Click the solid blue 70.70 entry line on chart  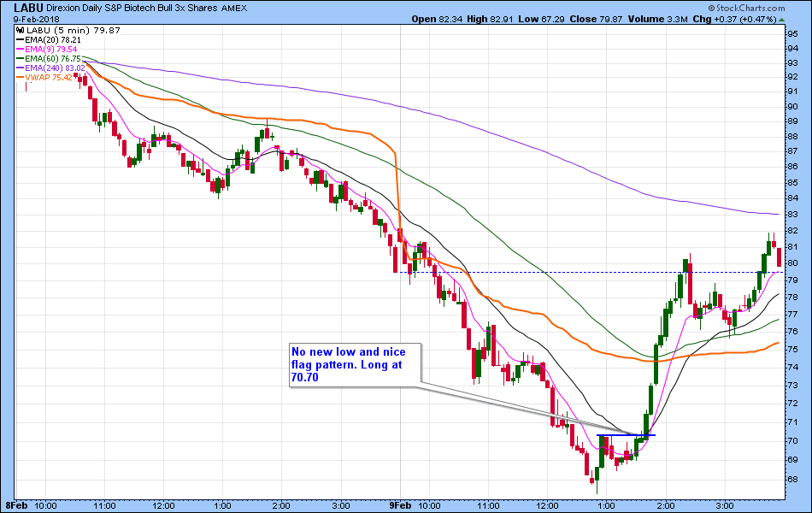626,434
